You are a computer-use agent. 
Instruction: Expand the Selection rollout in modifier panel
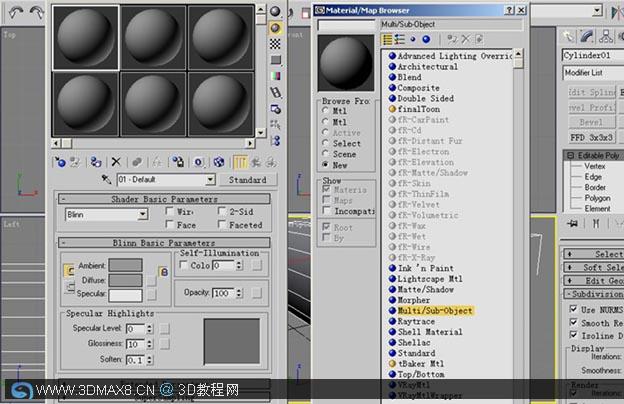click(593, 254)
